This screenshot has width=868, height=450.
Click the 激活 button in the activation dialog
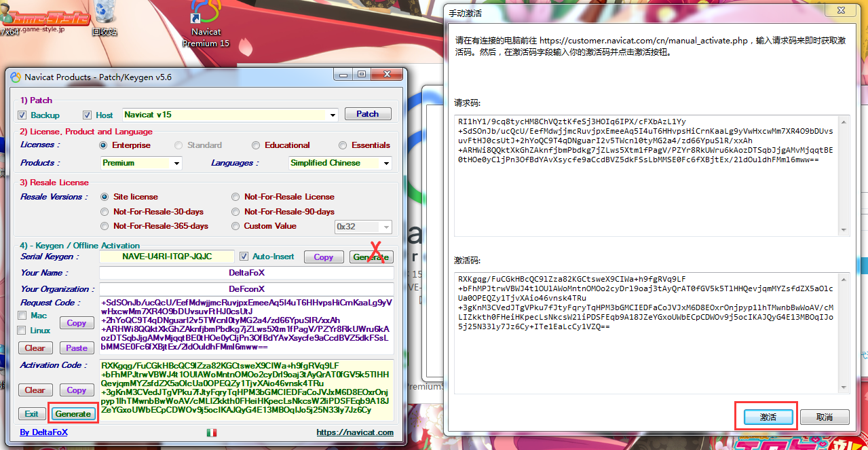tap(768, 417)
